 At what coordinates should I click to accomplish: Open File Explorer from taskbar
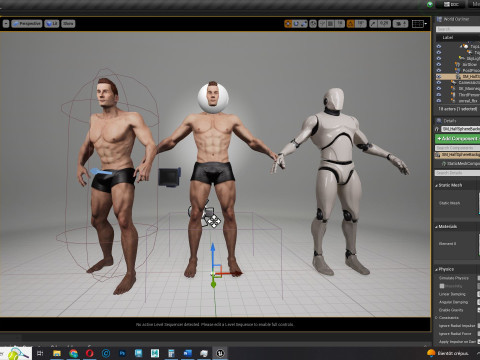pos(57,353)
